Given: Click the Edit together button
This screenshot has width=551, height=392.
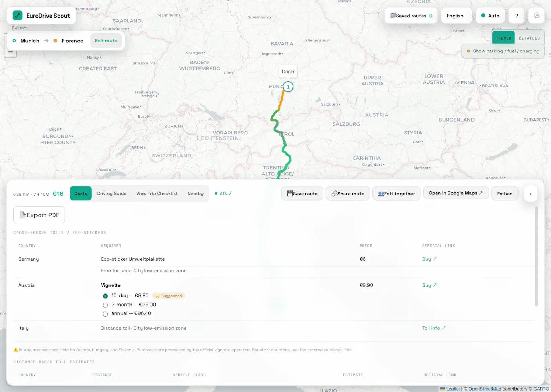Looking at the screenshot, I should coord(396,194).
